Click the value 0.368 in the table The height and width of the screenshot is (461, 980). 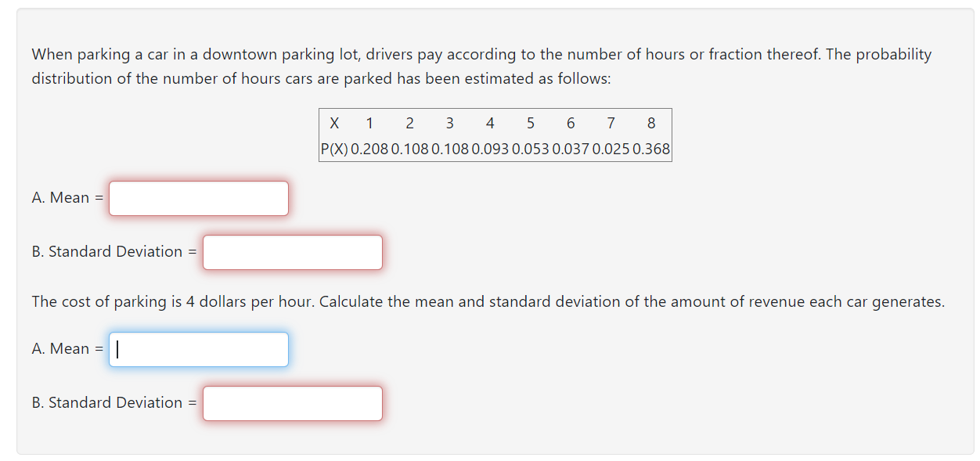[650, 148]
